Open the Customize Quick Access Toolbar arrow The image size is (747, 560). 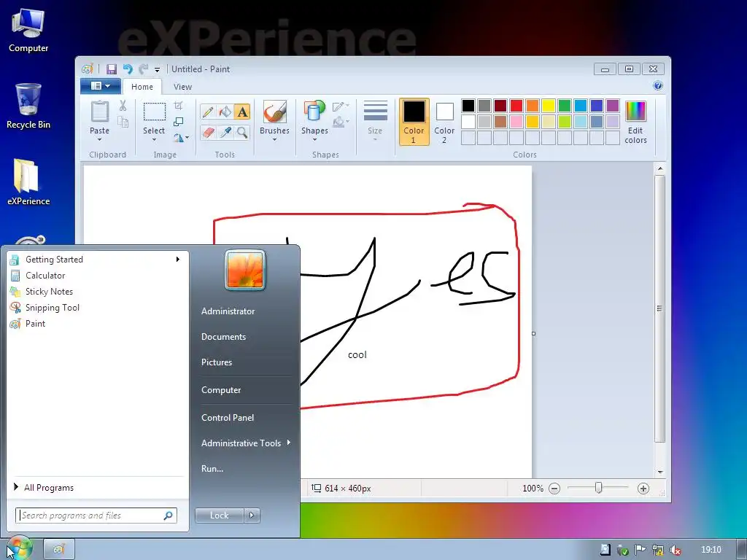(158, 70)
